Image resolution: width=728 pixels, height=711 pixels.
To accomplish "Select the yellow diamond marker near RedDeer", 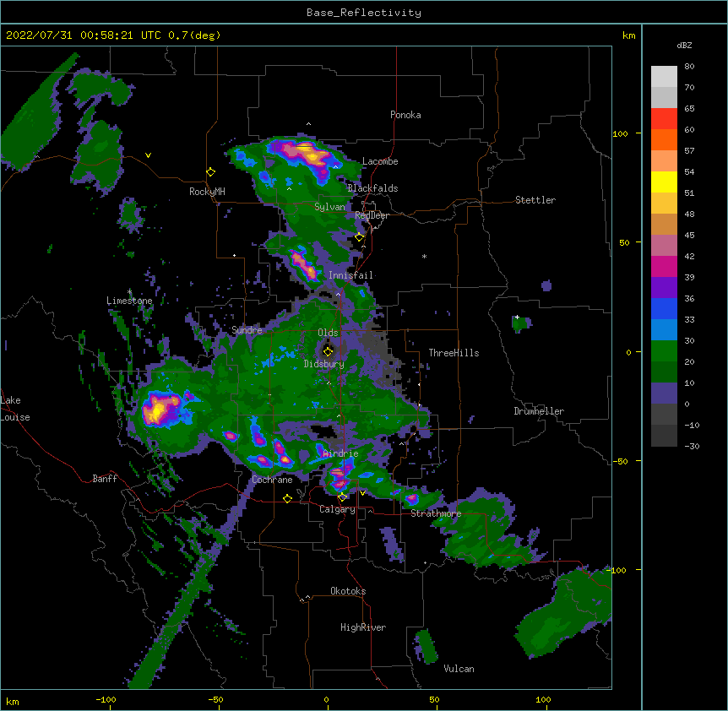I will 360,237.
